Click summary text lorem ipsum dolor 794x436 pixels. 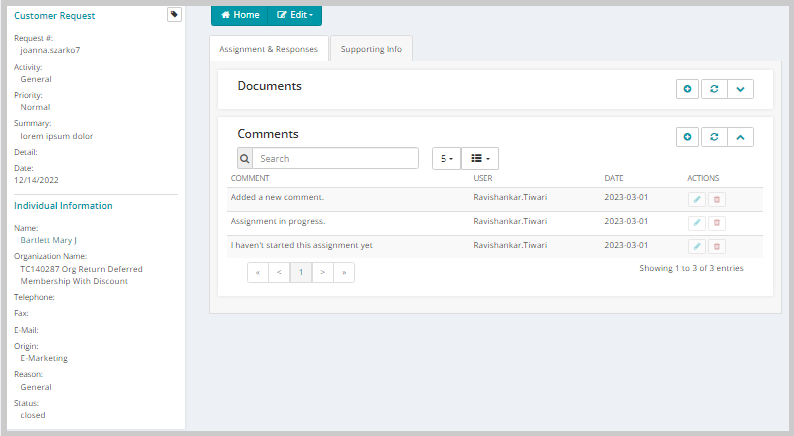pos(57,136)
